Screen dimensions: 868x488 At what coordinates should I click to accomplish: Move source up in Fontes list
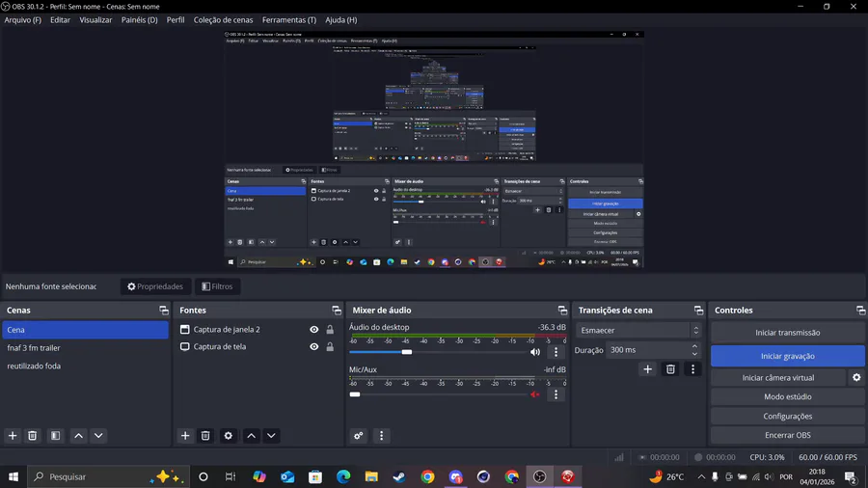(x=252, y=435)
